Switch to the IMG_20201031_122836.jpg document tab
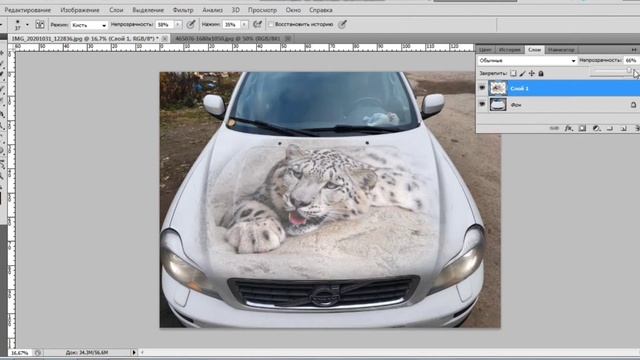640x360 pixels. tap(84, 38)
